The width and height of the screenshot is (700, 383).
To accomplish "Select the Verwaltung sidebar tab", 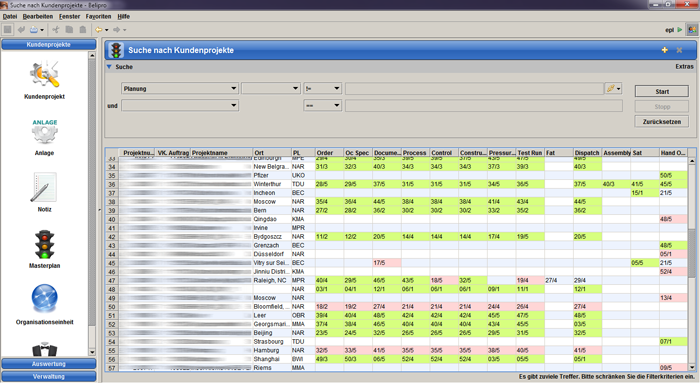I will (49, 376).
